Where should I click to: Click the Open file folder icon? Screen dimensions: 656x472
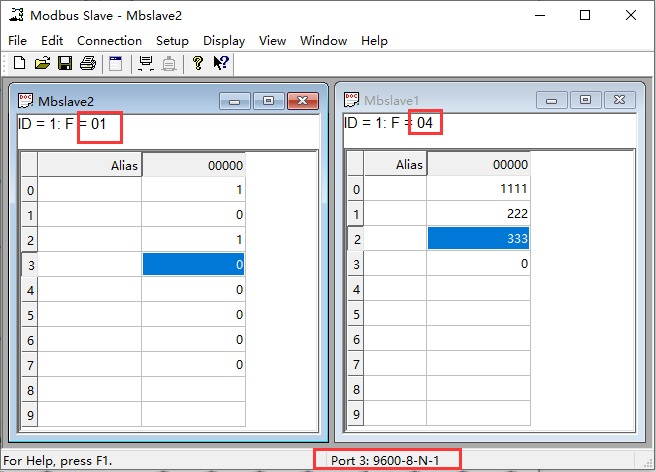(x=42, y=63)
